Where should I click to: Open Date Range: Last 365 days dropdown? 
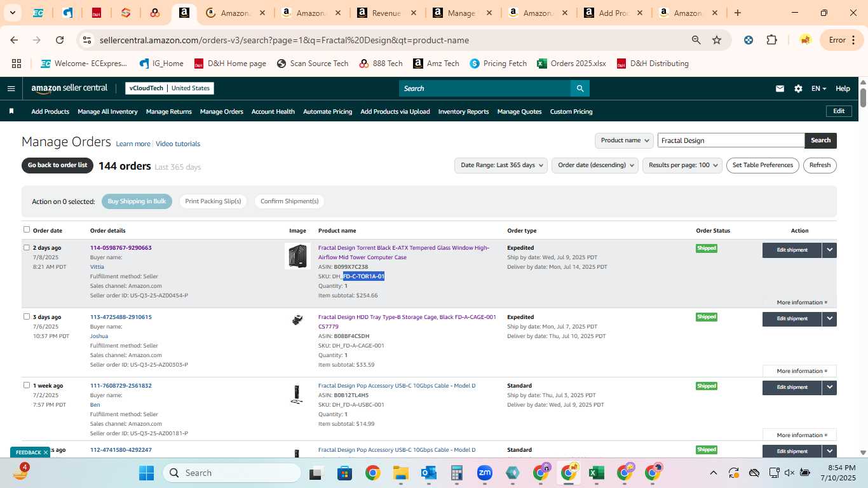[x=501, y=165]
